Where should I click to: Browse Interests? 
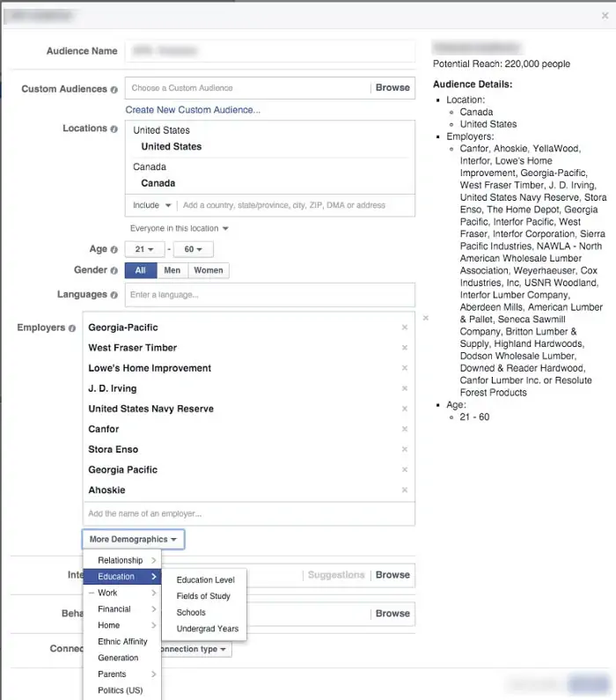coord(392,575)
